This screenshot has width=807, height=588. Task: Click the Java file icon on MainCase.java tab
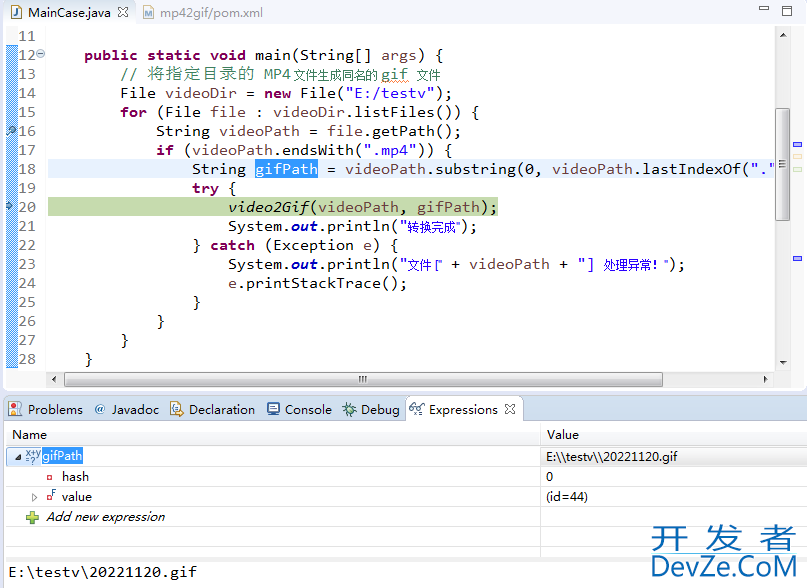(x=16, y=12)
